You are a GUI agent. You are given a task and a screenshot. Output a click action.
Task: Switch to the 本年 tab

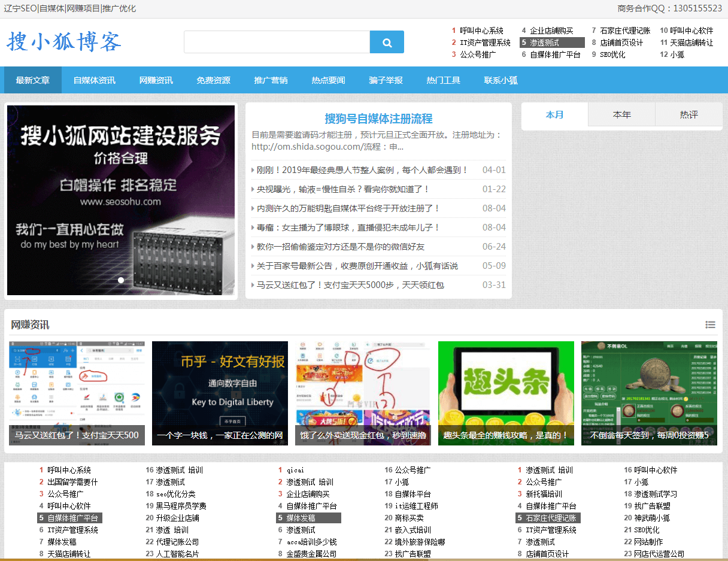click(621, 114)
